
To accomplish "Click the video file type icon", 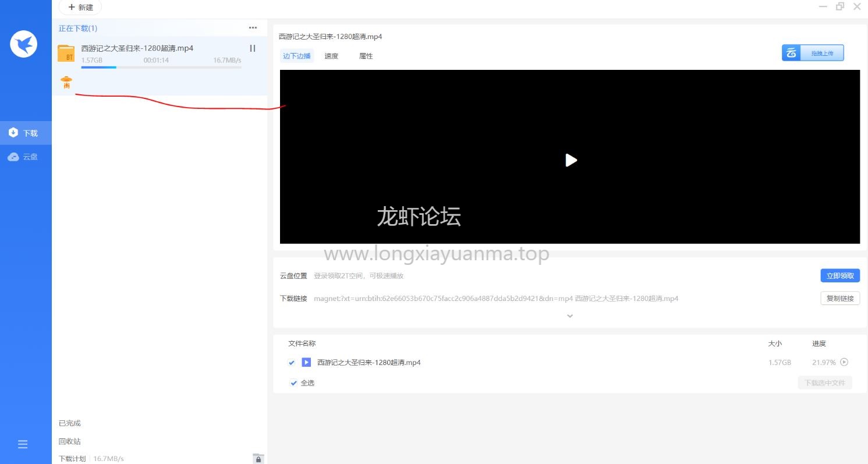I will click(x=306, y=362).
